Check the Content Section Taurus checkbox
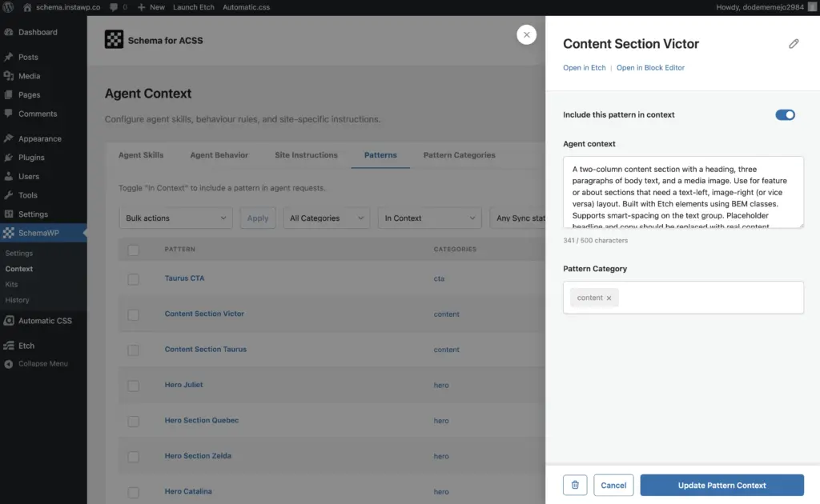Image resolution: width=820 pixels, height=504 pixels. click(x=134, y=350)
